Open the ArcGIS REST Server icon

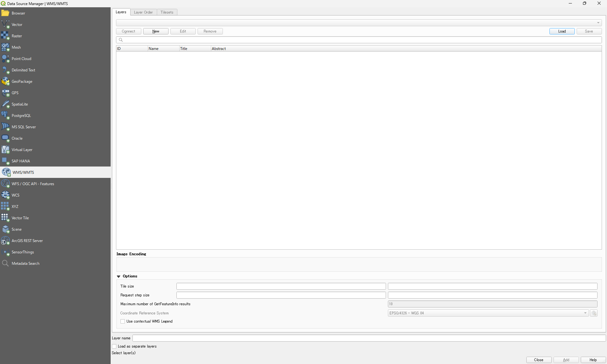5,241
